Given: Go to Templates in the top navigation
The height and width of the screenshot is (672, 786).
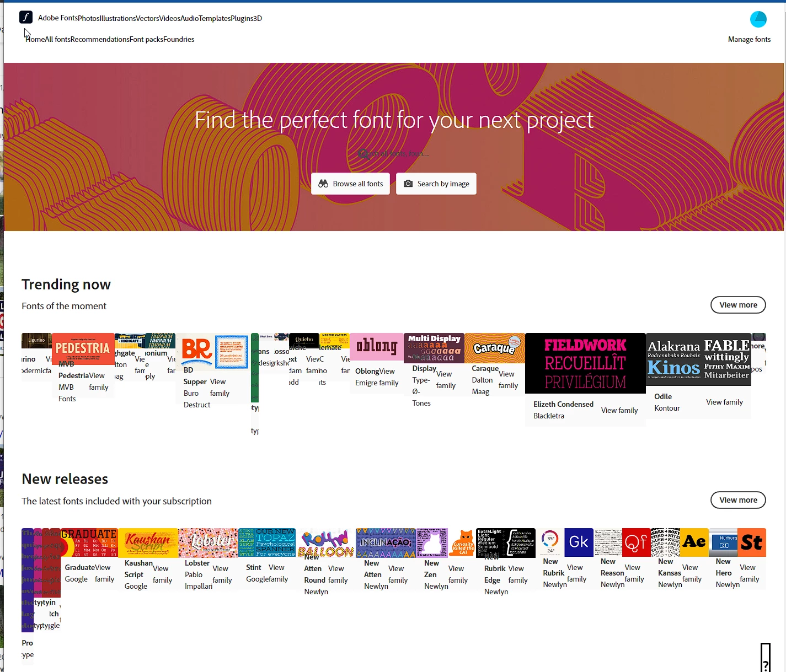Looking at the screenshot, I should (215, 18).
